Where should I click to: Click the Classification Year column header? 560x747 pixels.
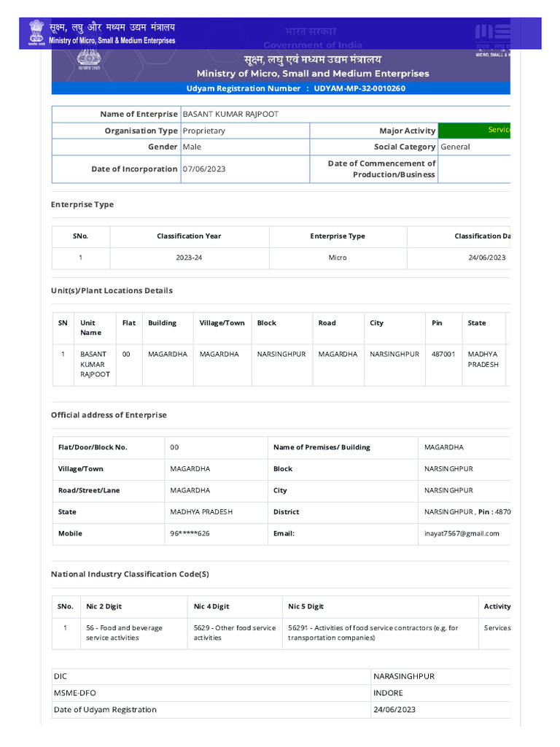coord(189,236)
